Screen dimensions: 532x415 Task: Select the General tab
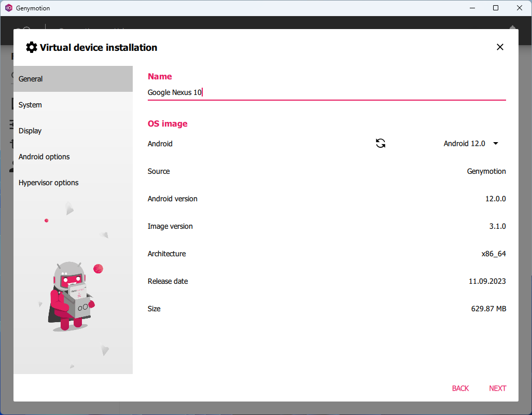pos(73,79)
